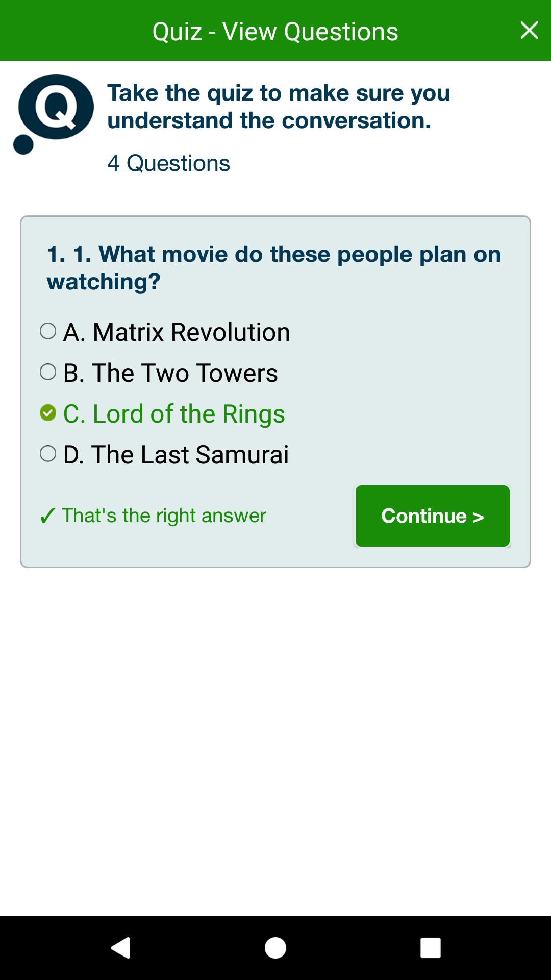Tap the "4 Questions" count label

[x=168, y=164]
